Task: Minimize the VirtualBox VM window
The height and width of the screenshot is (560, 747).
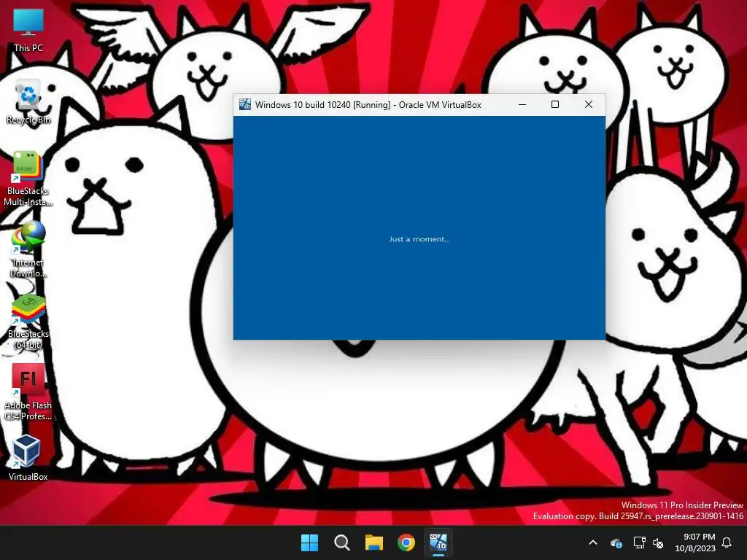Action: tap(522, 104)
